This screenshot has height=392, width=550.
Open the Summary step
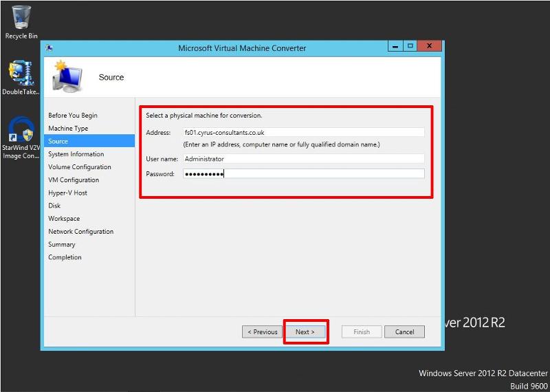click(62, 245)
